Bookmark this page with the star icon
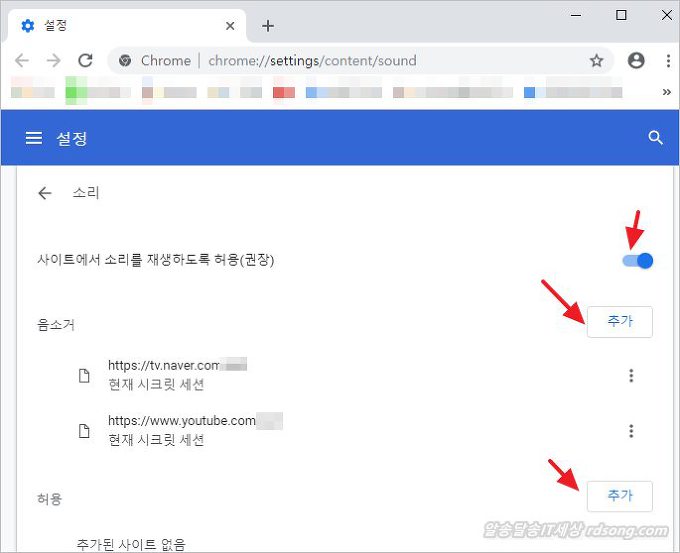Image resolution: width=680 pixels, height=553 pixels. (x=597, y=61)
